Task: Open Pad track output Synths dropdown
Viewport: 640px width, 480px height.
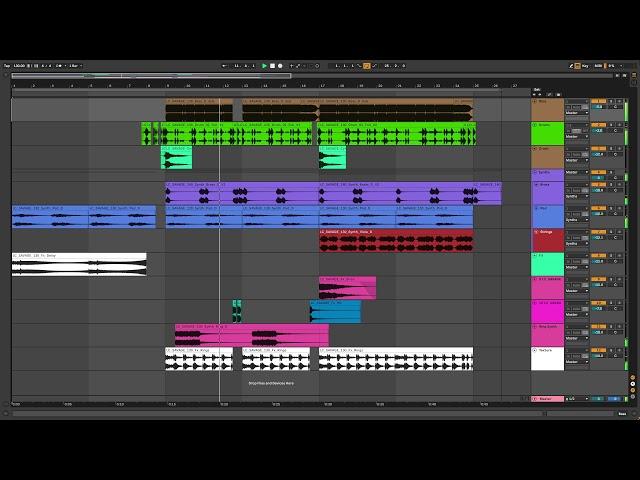Action: pyautogui.click(x=577, y=220)
